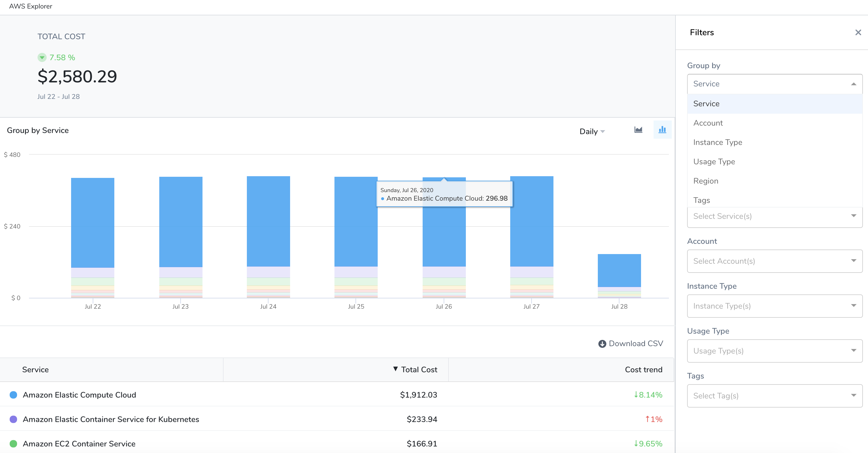The width and height of the screenshot is (868, 453).
Task: Choose Usage Type in Group by list
Action: [774, 162]
